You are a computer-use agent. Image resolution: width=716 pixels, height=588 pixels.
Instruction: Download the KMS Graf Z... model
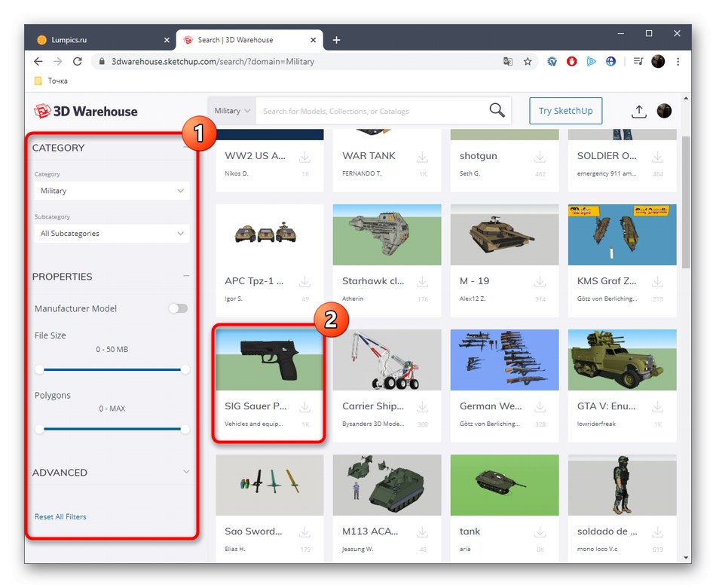point(657,282)
